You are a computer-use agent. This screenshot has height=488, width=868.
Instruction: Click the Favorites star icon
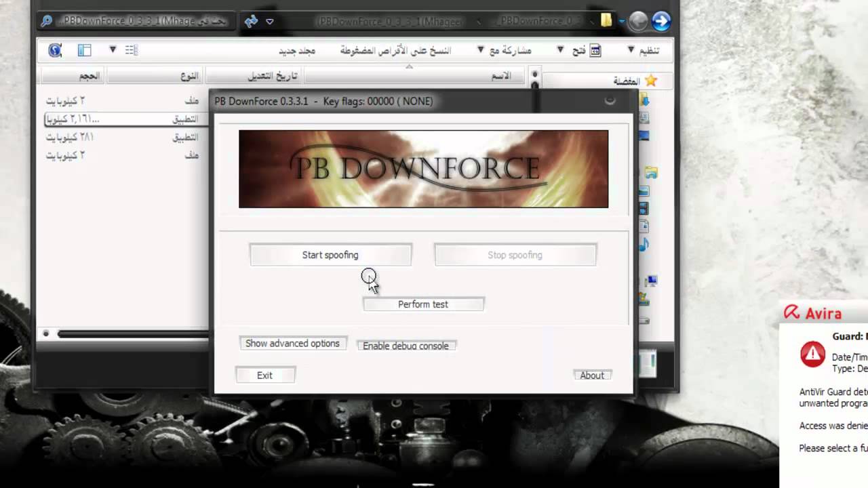[x=651, y=81]
